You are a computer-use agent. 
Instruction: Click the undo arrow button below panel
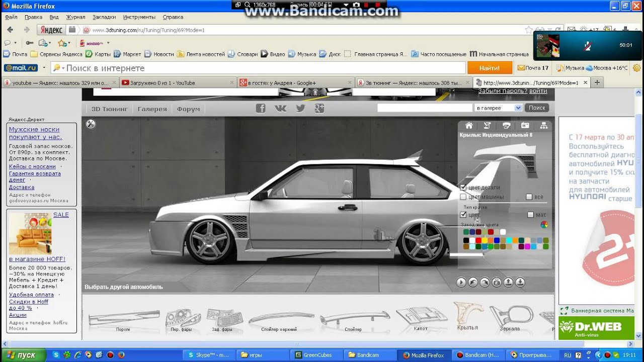(x=473, y=282)
